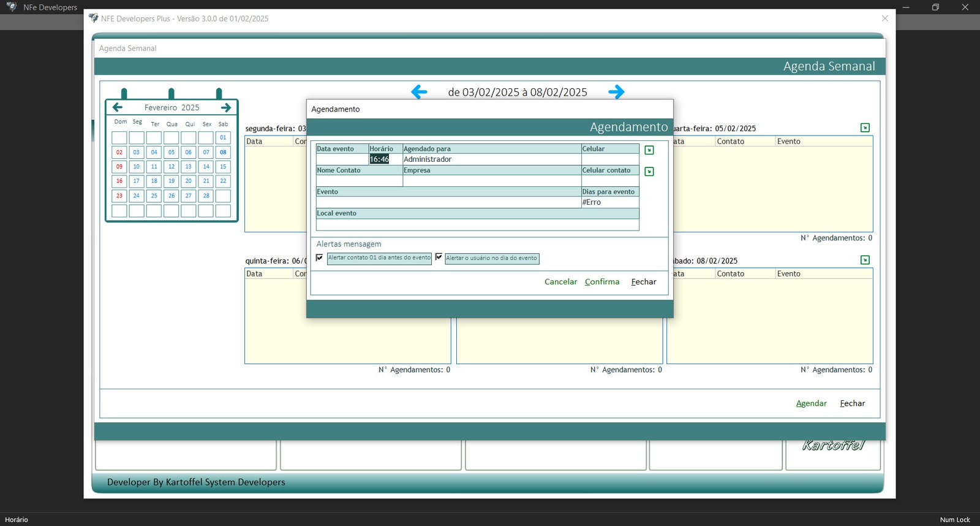
Task: Close the Agendamento dialog with Fechar
Action: pyautogui.click(x=643, y=282)
